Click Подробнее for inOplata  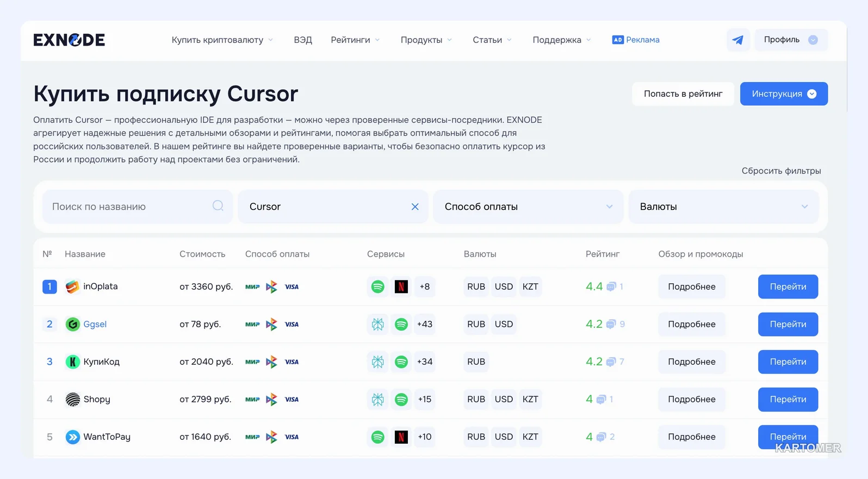pos(692,287)
